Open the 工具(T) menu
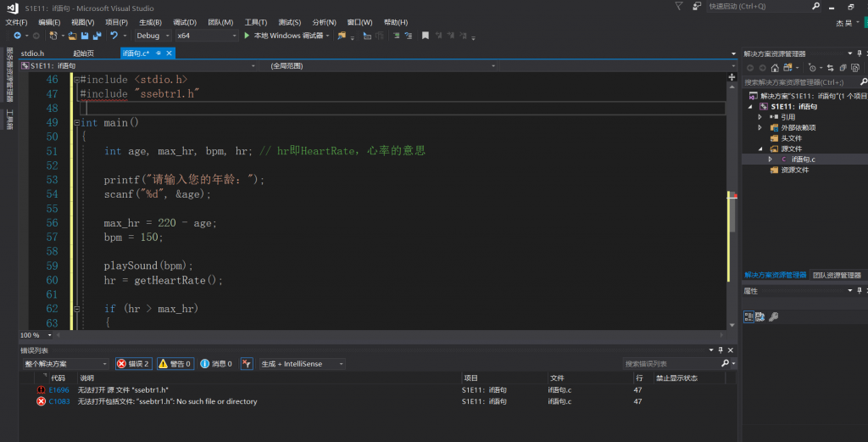The image size is (868, 442). pos(255,22)
